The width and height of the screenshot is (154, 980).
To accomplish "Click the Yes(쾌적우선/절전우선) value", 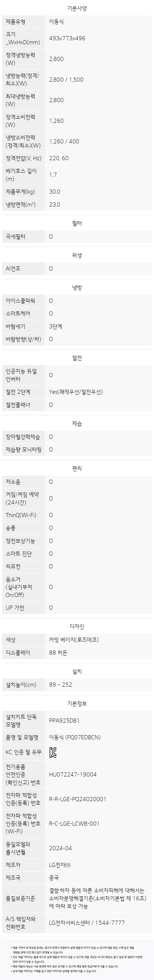I will pos(76,392).
